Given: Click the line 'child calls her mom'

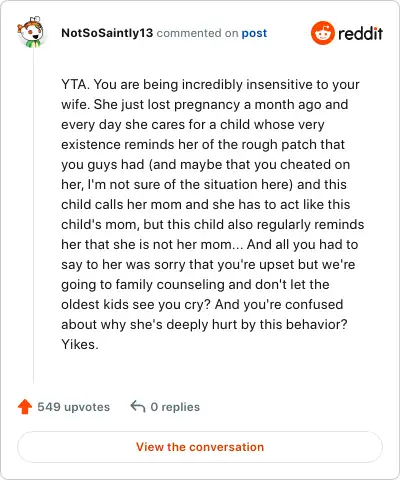Looking at the screenshot, I should [x=206, y=204].
